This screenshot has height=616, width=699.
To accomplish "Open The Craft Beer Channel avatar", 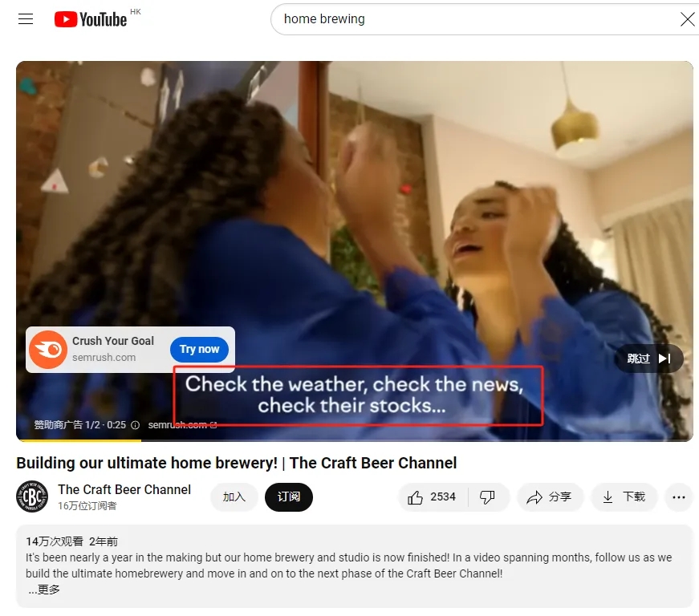I will (32, 497).
